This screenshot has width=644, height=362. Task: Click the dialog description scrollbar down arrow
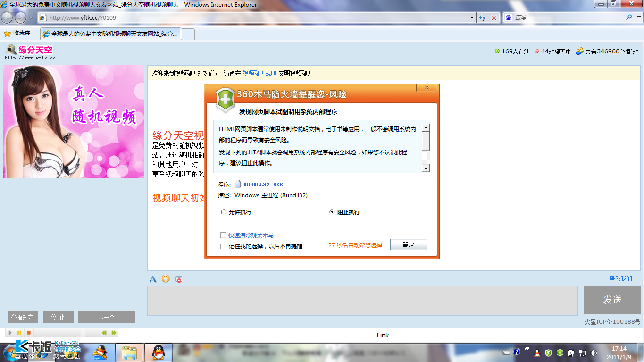[426, 168]
